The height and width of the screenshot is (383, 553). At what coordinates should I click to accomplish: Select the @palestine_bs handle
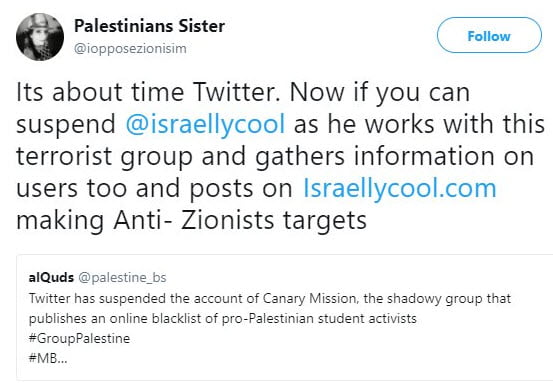122,278
